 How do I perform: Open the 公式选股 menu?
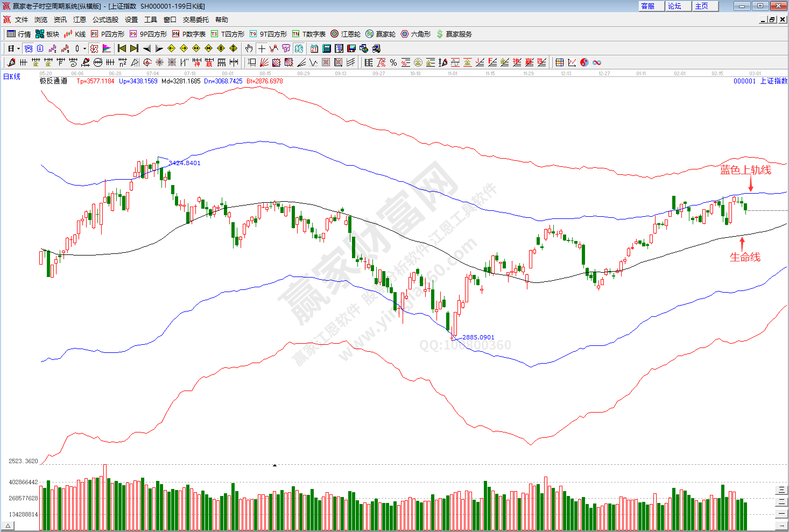coord(105,19)
